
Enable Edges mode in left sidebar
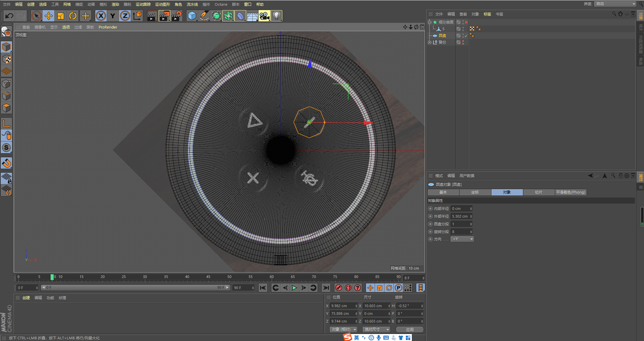[6, 96]
